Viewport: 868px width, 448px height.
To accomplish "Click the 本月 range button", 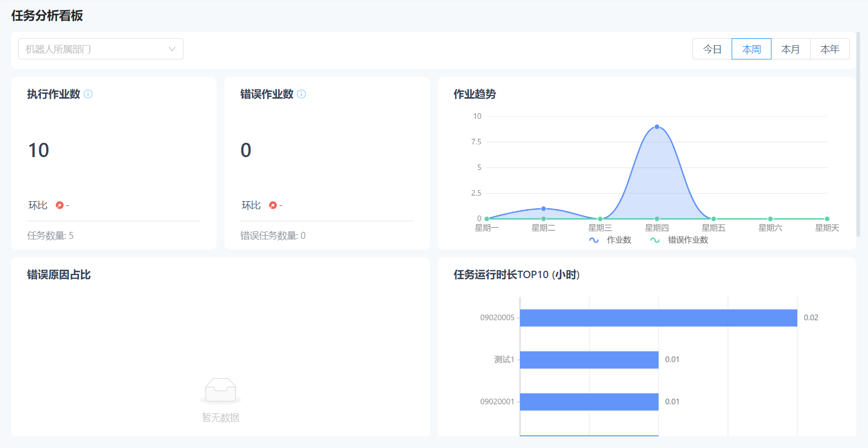I will click(791, 49).
